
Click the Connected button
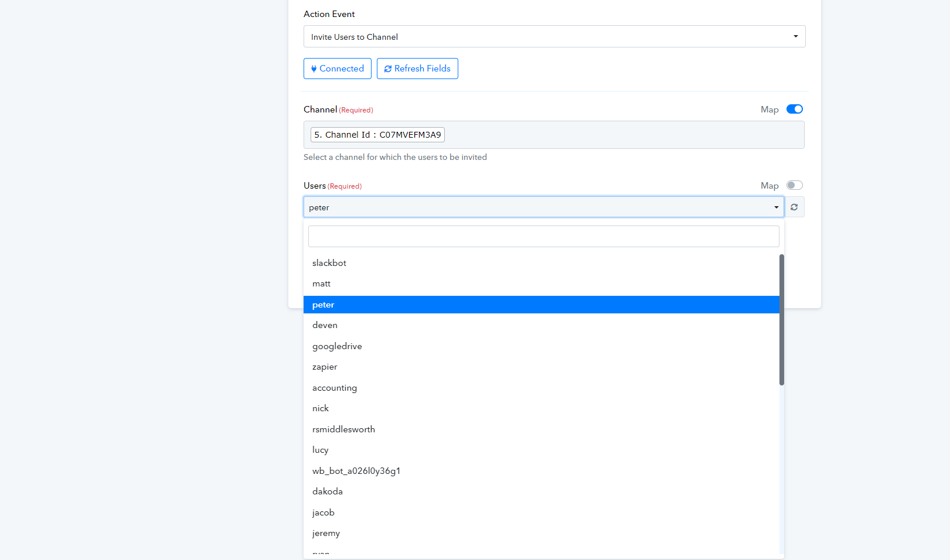tap(338, 69)
